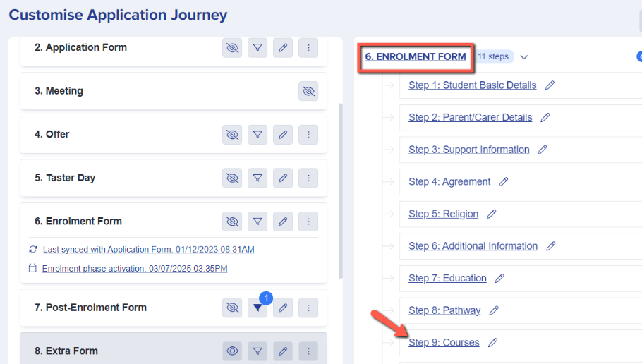
Task: Open Step 7: Education link
Action: [x=447, y=279]
